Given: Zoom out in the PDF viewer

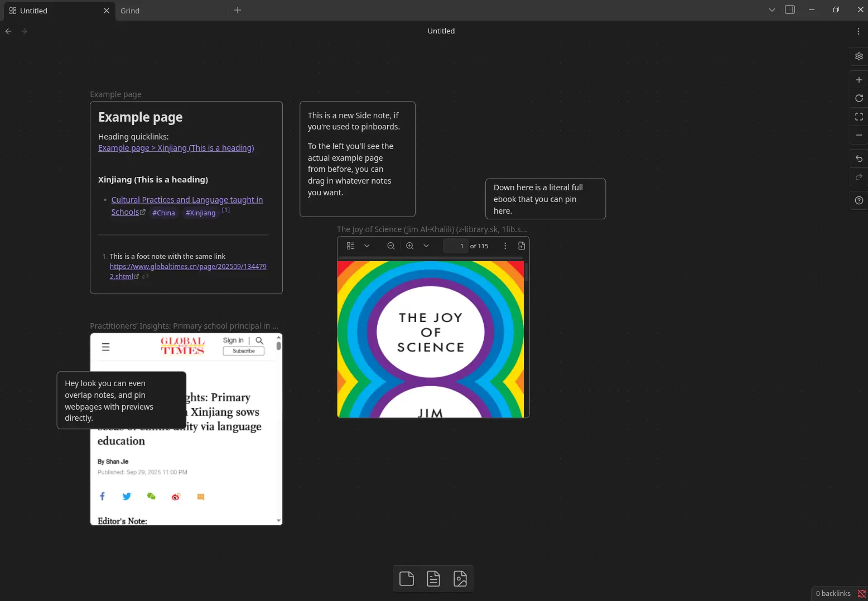Looking at the screenshot, I should coord(391,246).
